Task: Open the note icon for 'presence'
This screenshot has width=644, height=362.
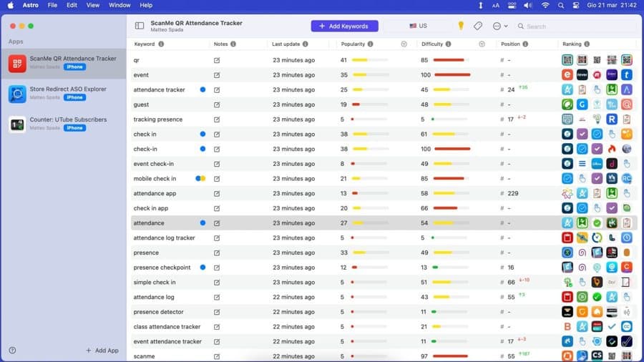Action: coord(217,253)
